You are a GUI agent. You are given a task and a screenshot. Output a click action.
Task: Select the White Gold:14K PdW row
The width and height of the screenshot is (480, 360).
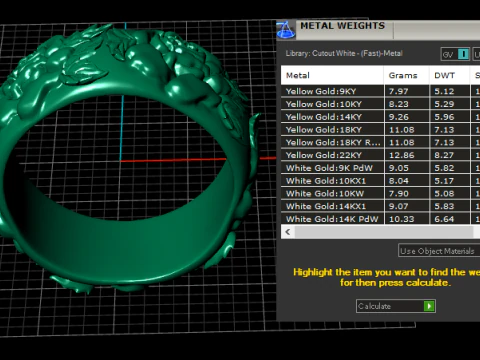click(x=380, y=219)
